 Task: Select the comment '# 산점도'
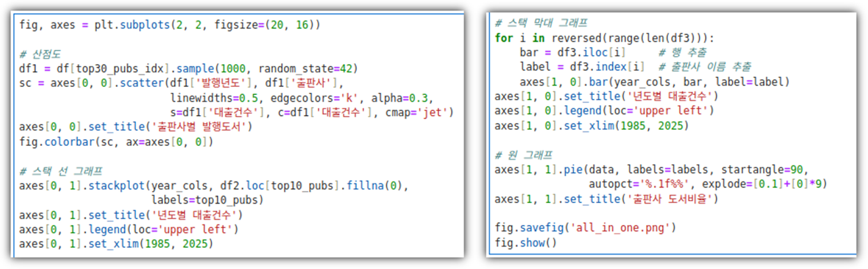point(39,54)
